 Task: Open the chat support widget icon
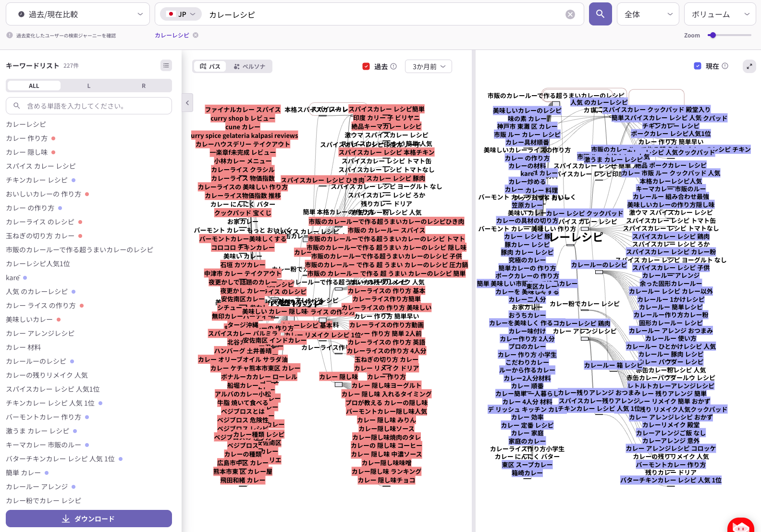pos(740,526)
